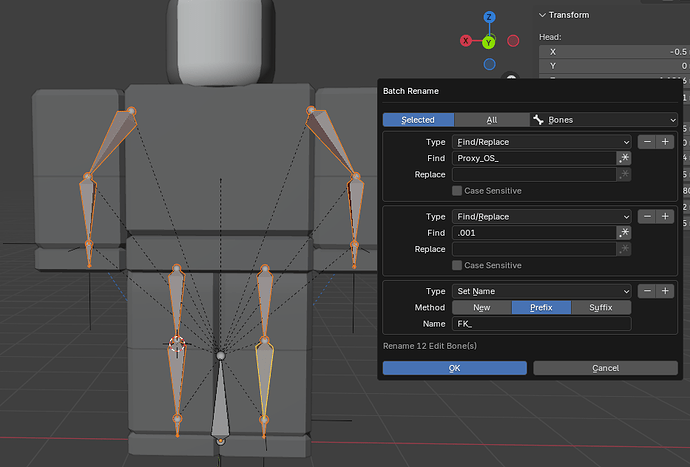Remove the first Find/Replace action
The height and width of the screenshot is (467, 690).
pos(647,142)
